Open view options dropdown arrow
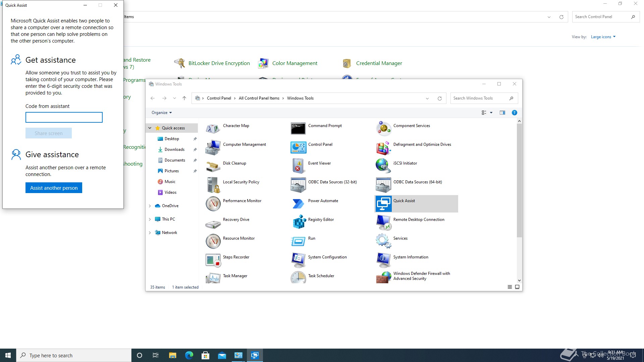The width and height of the screenshot is (644, 362). click(491, 113)
